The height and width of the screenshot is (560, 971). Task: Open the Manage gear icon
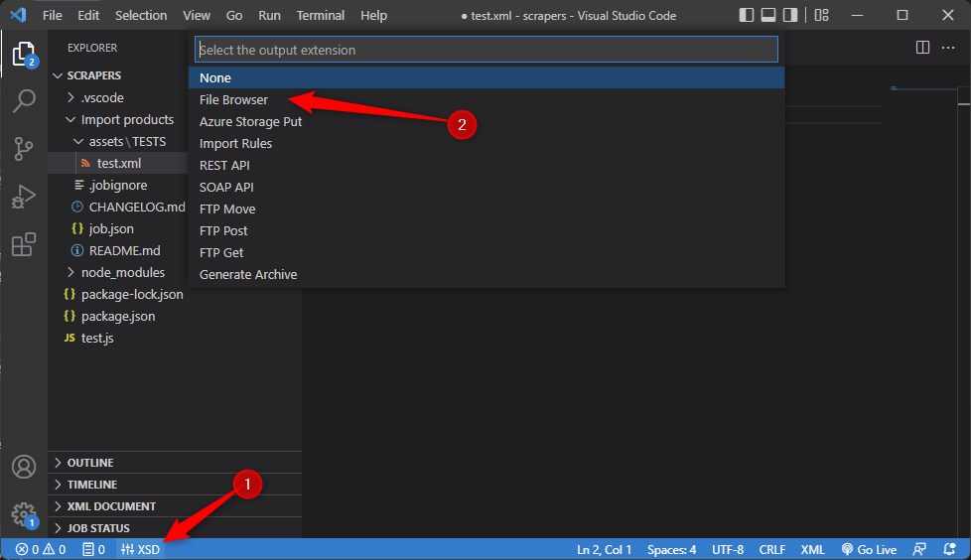click(24, 514)
